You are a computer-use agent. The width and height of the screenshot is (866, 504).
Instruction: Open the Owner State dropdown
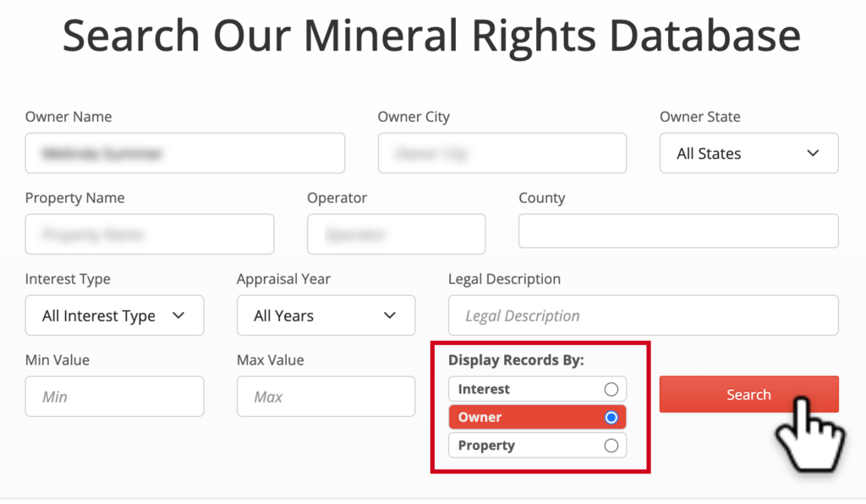[749, 153]
